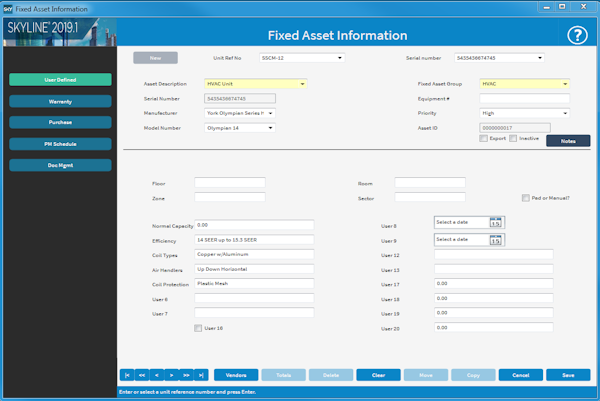Open the calendar icon for User 9
Viewport: 600px width, 401px height.
(x=496, y=240)
